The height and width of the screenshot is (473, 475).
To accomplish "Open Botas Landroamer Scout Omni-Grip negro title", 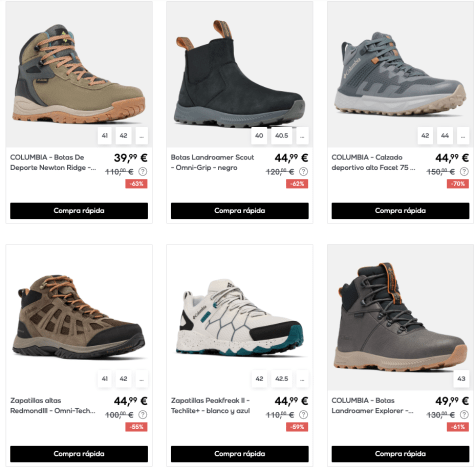I will point(212,162).
